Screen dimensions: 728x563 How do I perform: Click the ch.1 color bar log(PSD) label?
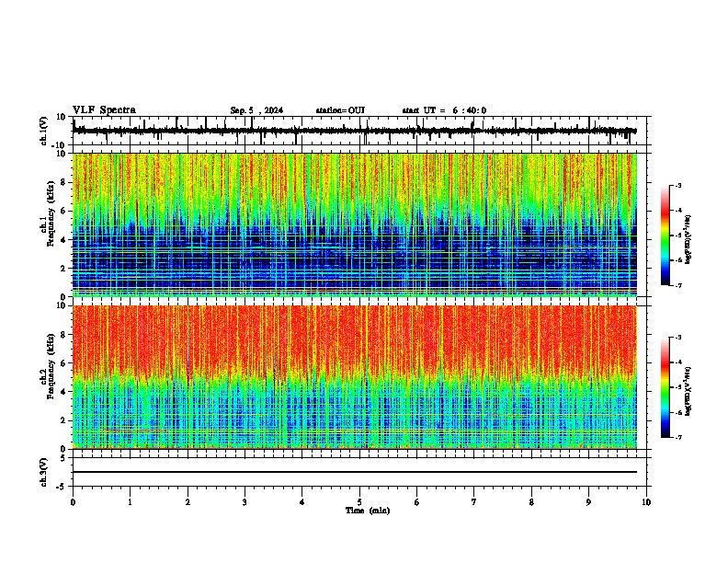(688, 240)
